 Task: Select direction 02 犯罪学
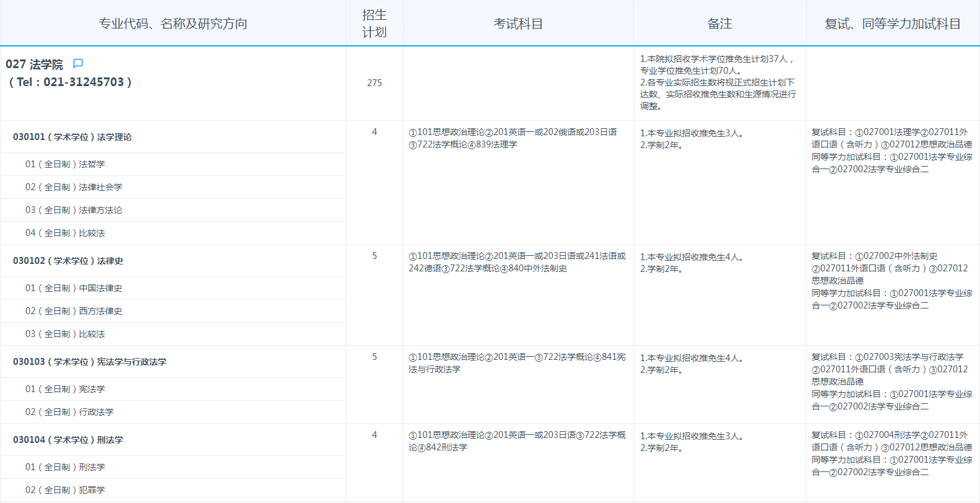(65, 490)
